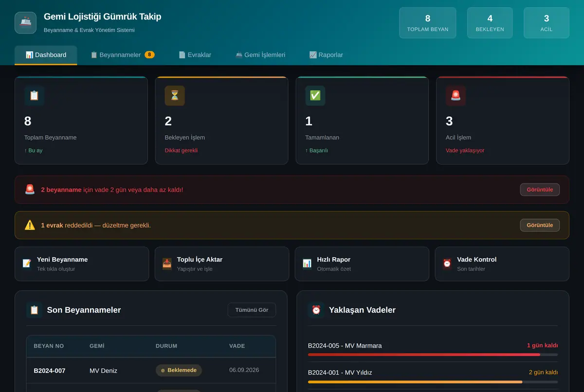Click the ship logo icon in header

pyautogui.click(x=25, y=23)
